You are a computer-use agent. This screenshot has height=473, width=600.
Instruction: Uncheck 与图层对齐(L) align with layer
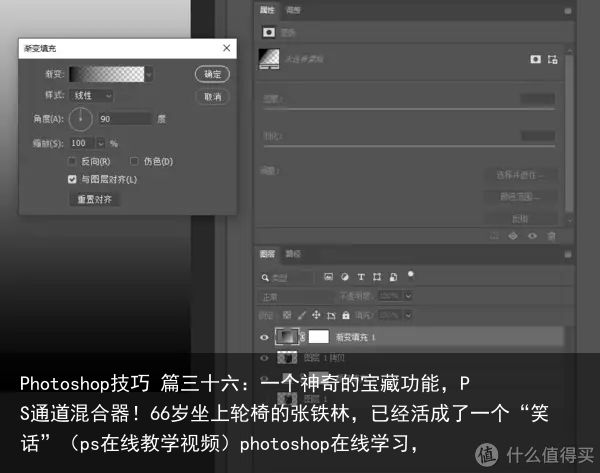72,179
